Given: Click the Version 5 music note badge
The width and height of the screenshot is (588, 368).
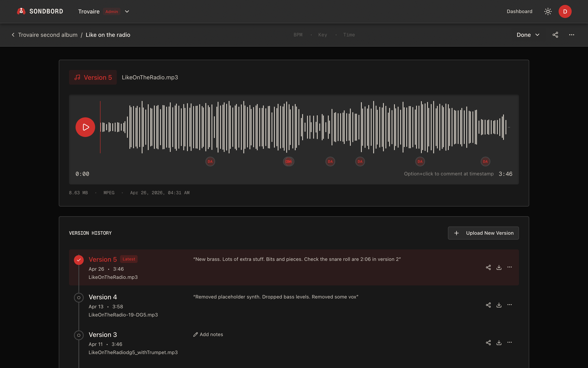Looking at the screenshot, I should (93, 77).
